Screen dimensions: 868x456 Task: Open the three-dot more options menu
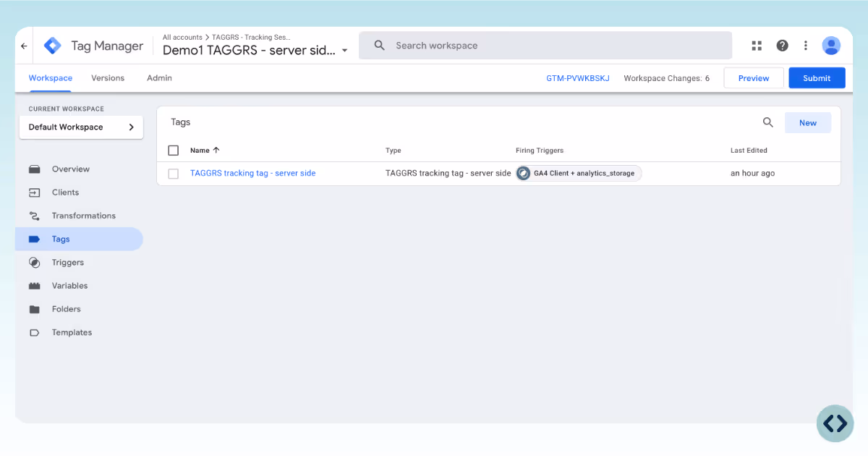pyautogui.click(x=805, y=46)
